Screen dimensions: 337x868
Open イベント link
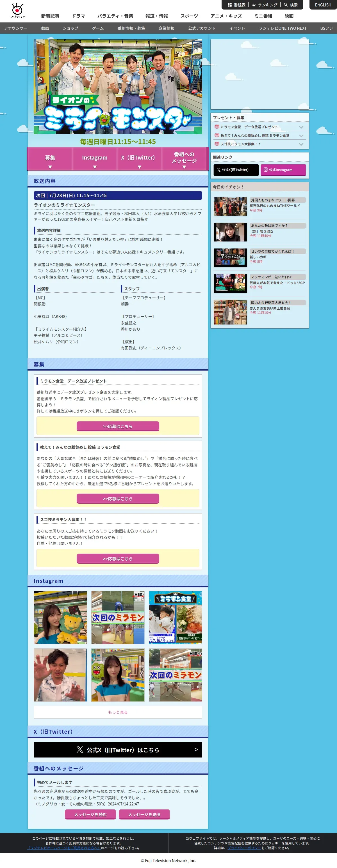point(237,28)
